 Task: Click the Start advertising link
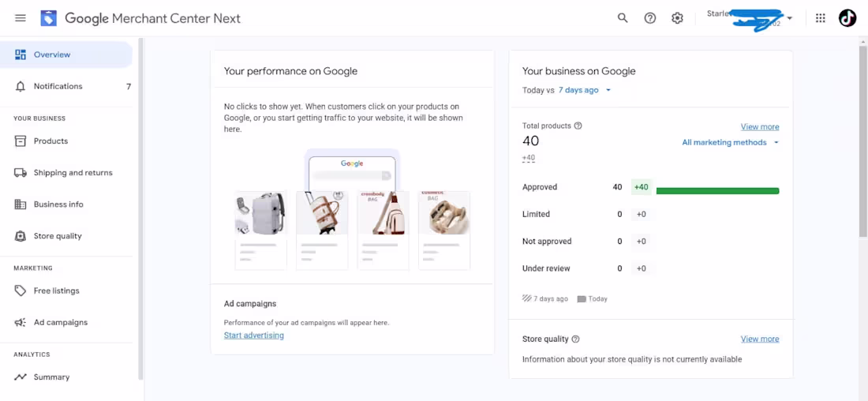[253, 335]
